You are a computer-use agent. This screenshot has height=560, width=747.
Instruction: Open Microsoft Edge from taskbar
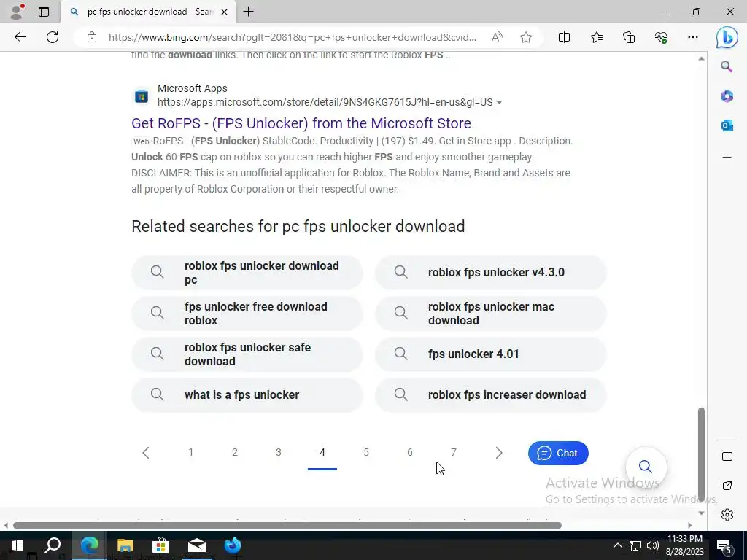[89, 545]
